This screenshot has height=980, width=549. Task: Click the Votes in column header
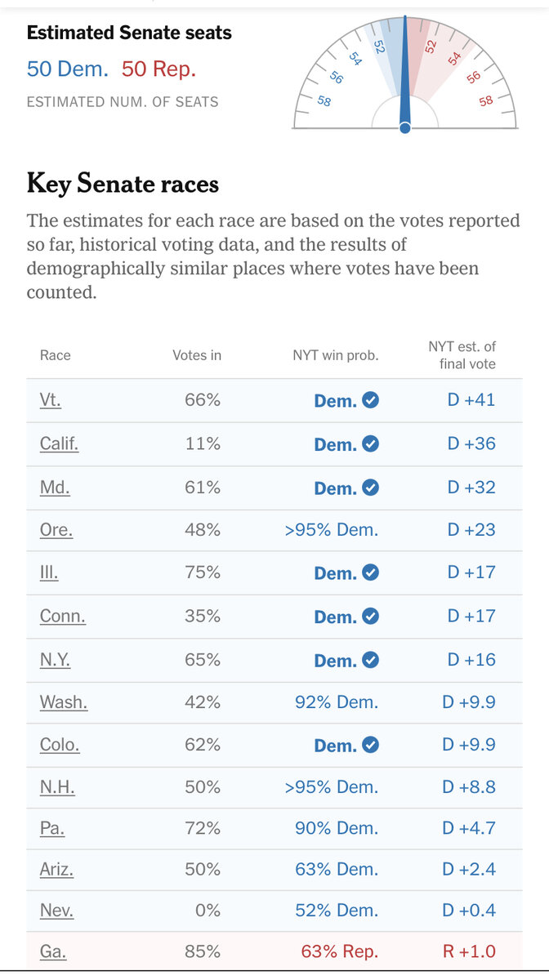point(197,355)
